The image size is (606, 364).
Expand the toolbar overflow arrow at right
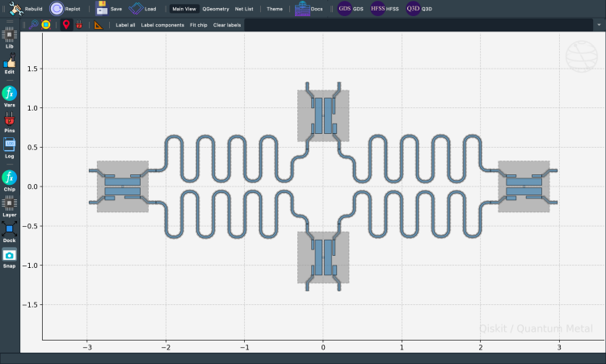[x=599, y=25]
